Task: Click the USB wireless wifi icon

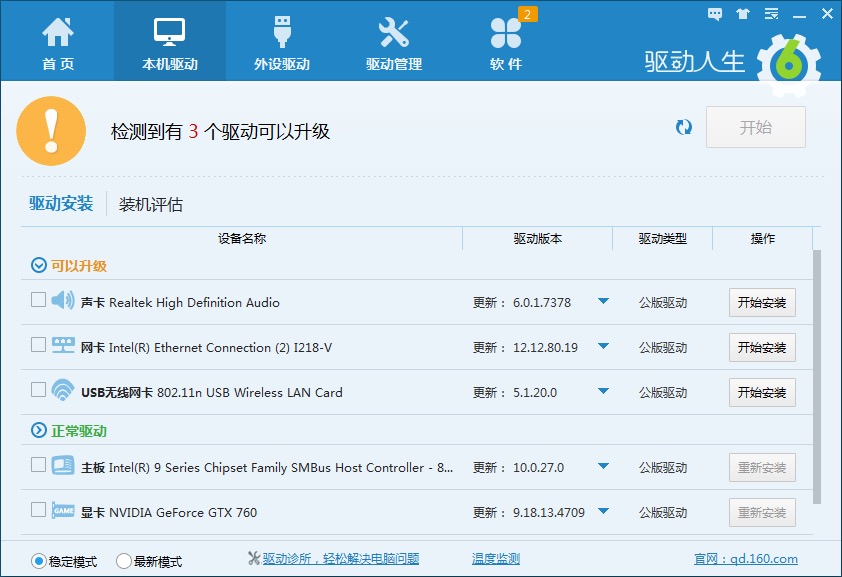Action: coord(63,390)
